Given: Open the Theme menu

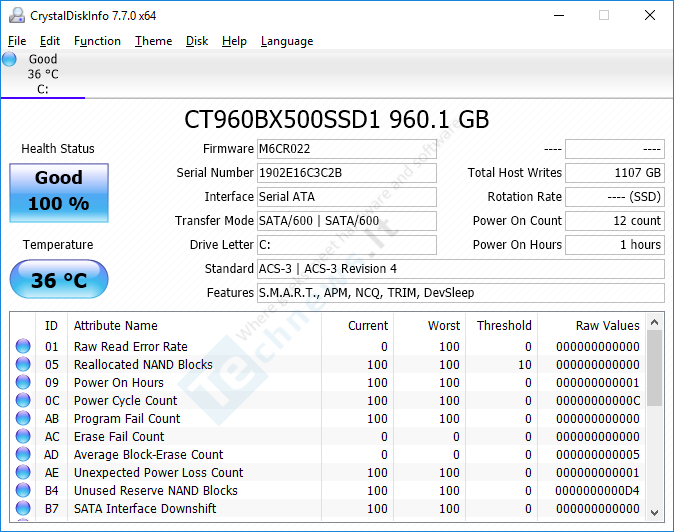Looking at the screenshot, I should [153, 41].
